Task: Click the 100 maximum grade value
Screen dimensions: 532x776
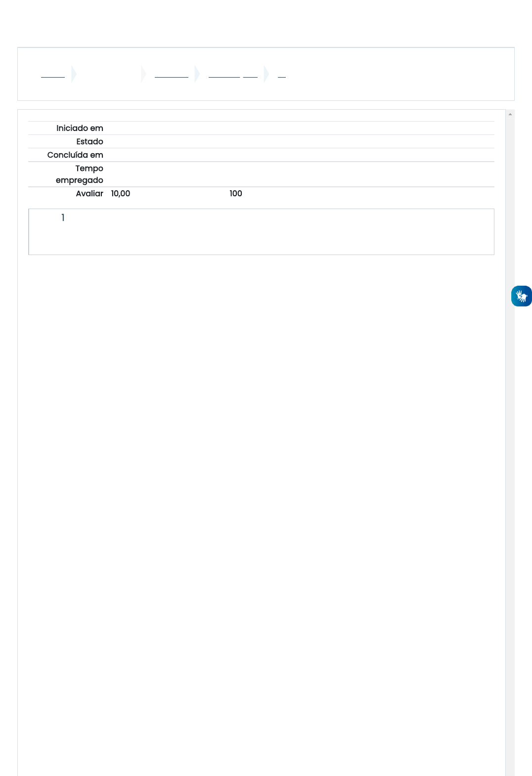Action: pos(236,193)
